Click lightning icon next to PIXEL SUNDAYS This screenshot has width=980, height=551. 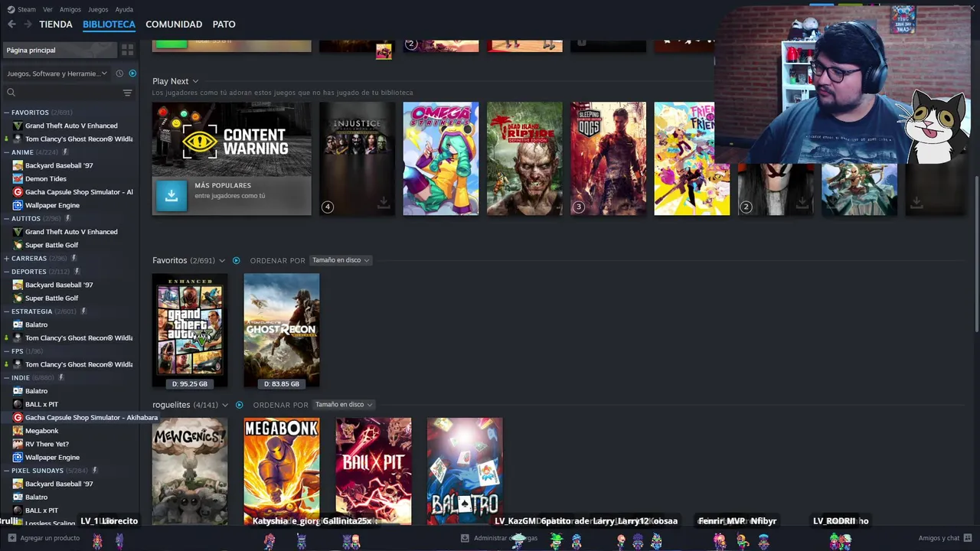94,471
